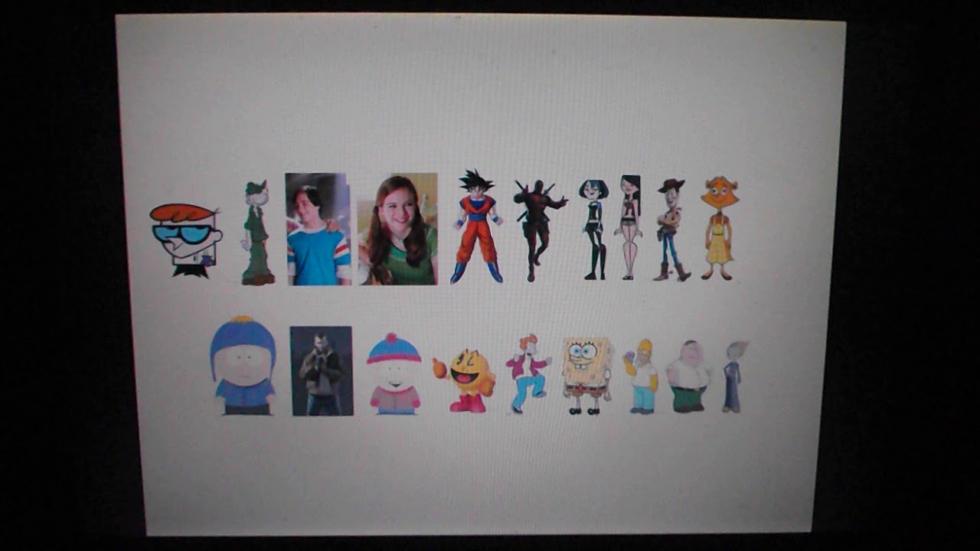This screenshot has height=551, width=980.
Task: Select the orange cat character in a yellow dress
Action: tap(718, 228)
